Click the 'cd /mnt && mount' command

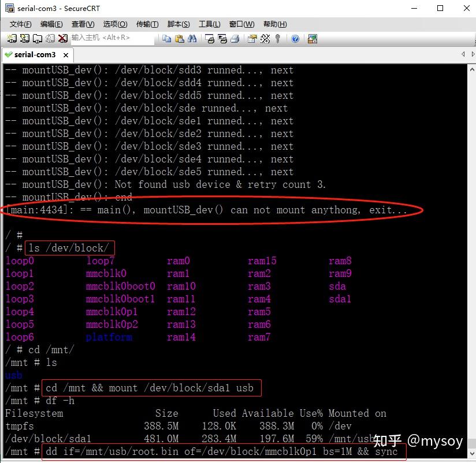[150, 388]
